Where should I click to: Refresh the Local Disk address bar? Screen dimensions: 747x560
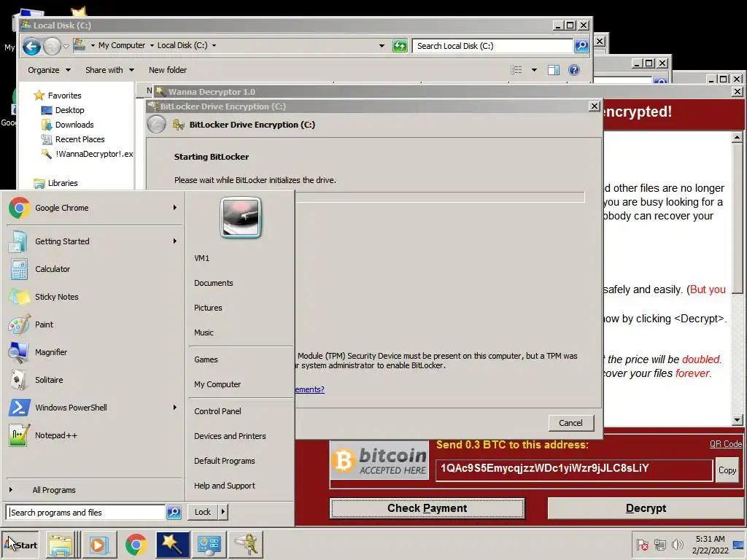(400, 46)
